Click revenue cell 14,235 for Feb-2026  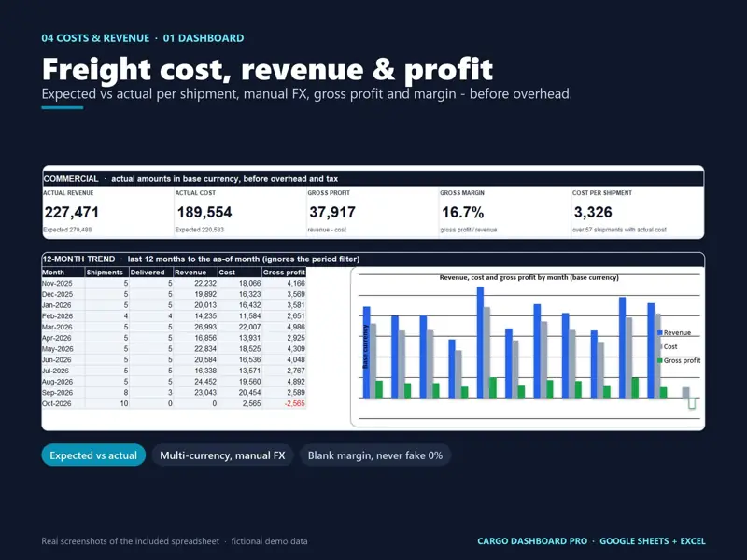[195, 316]
